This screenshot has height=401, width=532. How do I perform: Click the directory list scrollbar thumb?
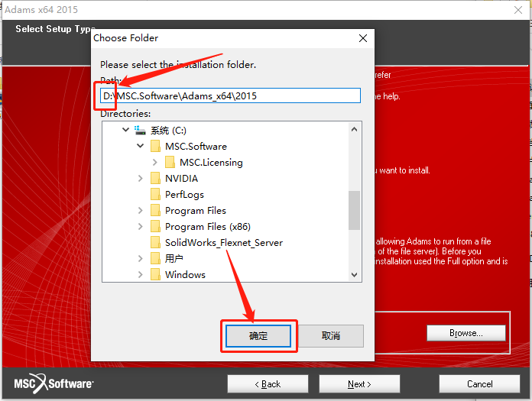click(x=354, y=210)
